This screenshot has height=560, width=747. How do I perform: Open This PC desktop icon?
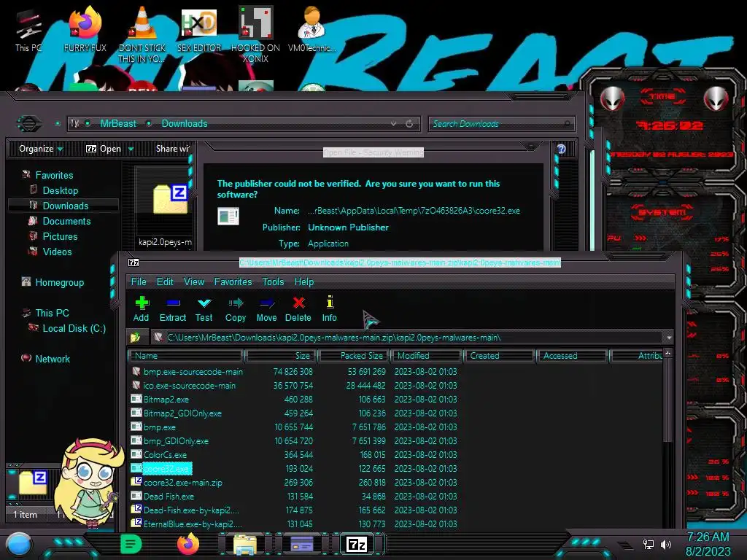coord(28,29)
